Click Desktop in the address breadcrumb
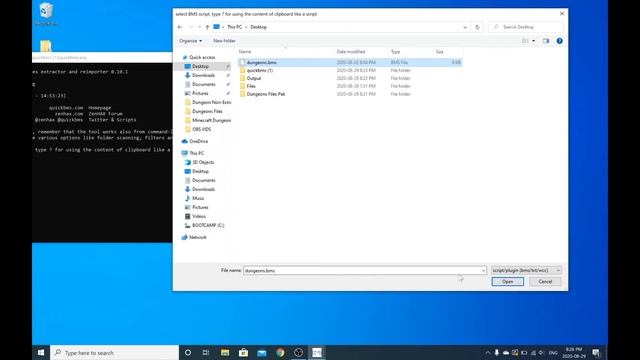Screen dimensions: 640x360 click(258, 27)
